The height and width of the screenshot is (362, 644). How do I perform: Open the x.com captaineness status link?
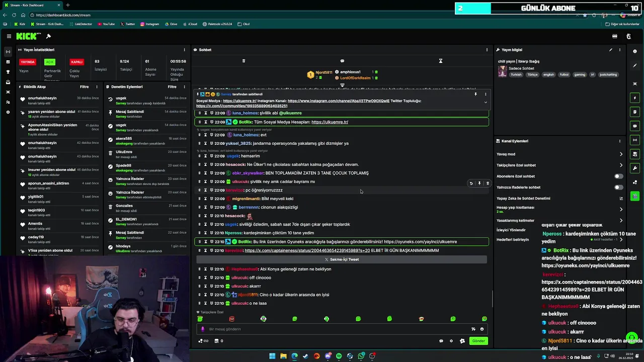click(x=307, y=250)
